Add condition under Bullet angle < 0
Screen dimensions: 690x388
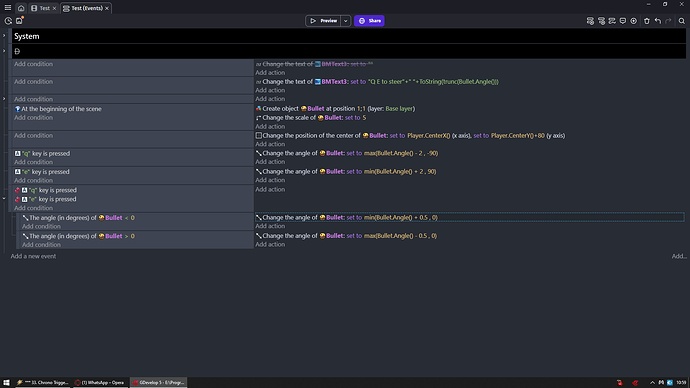pyautogui.click(x=41, y=226)
